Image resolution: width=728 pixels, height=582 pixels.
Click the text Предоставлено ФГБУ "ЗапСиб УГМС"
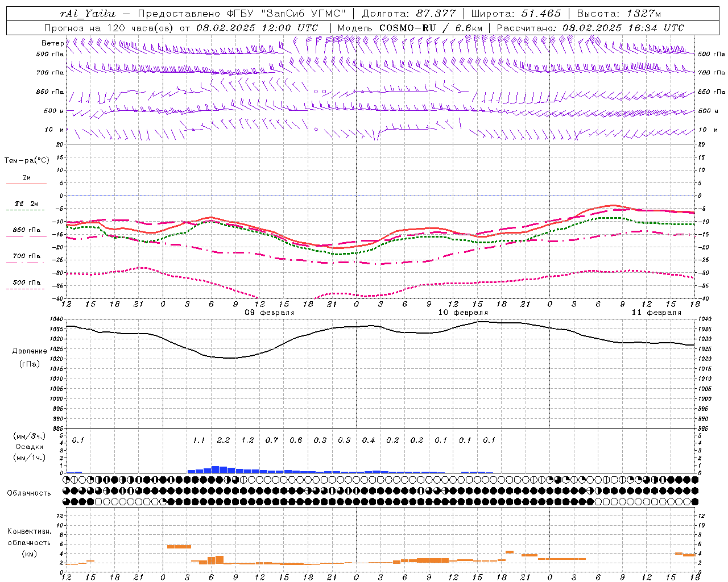242,14
